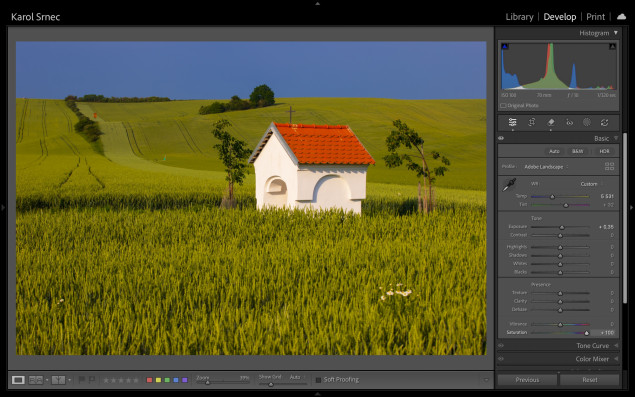Open the cloud sync status icon
Screen dimensions: 635x397
tap(621, 17)
